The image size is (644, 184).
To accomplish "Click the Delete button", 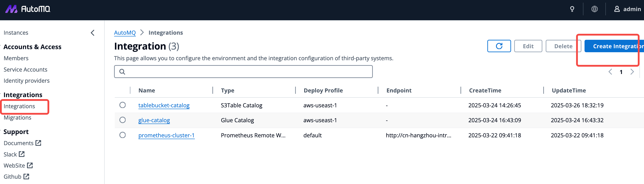I will [563, 46].
